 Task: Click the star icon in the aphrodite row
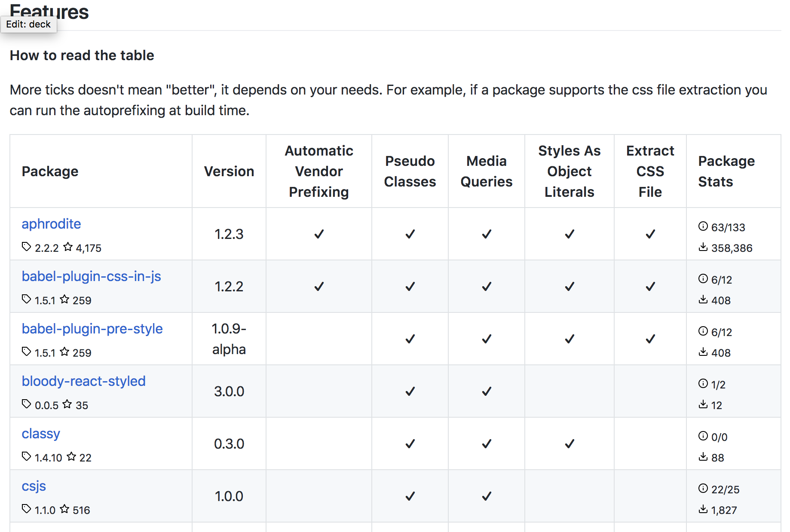[x=68, y=247]
